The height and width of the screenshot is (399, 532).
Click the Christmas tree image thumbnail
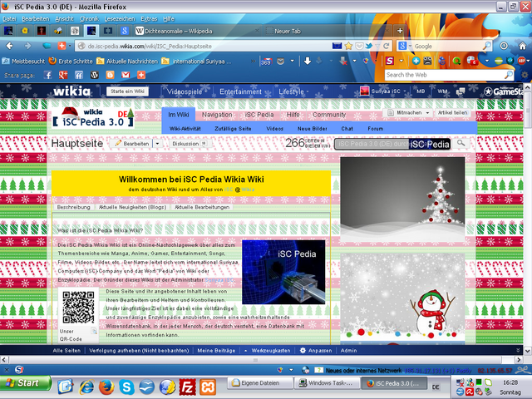402,199
